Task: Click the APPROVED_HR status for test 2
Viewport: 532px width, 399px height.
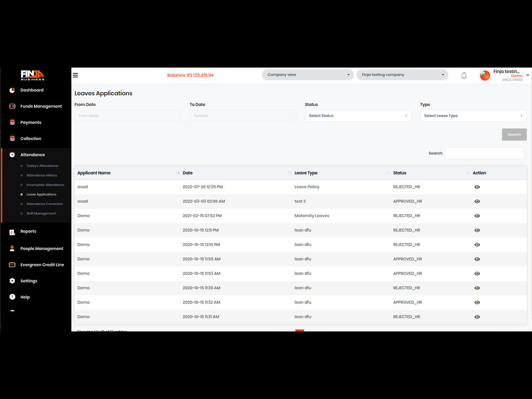Action: [x=408, y=201]
